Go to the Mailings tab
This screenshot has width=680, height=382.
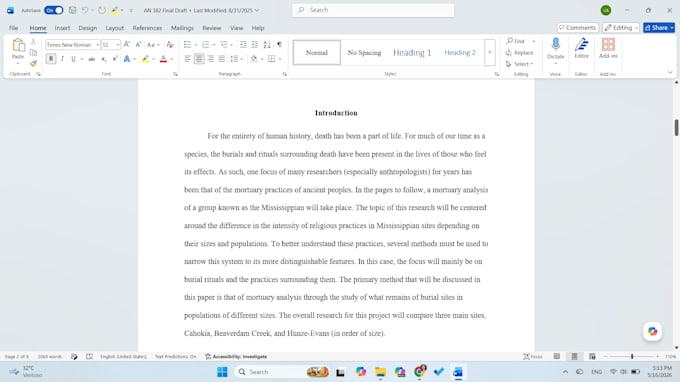182,28
